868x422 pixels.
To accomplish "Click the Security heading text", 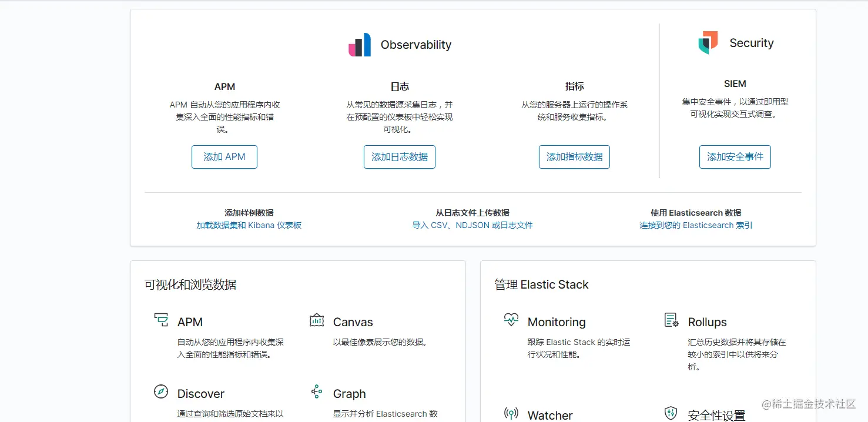I will click(752, 43).
